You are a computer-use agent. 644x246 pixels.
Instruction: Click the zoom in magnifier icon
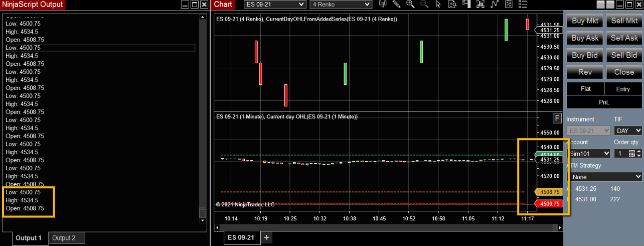tap(410, 5)
